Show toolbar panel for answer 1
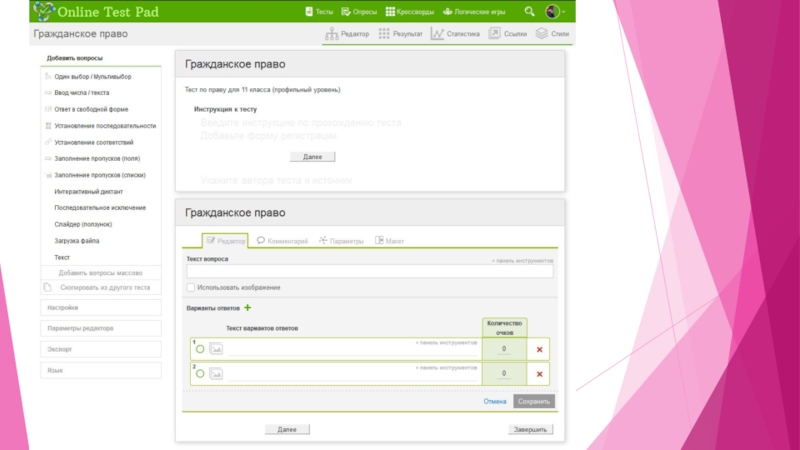The height and width of the screenshot is (450, 800). point(446,343)
